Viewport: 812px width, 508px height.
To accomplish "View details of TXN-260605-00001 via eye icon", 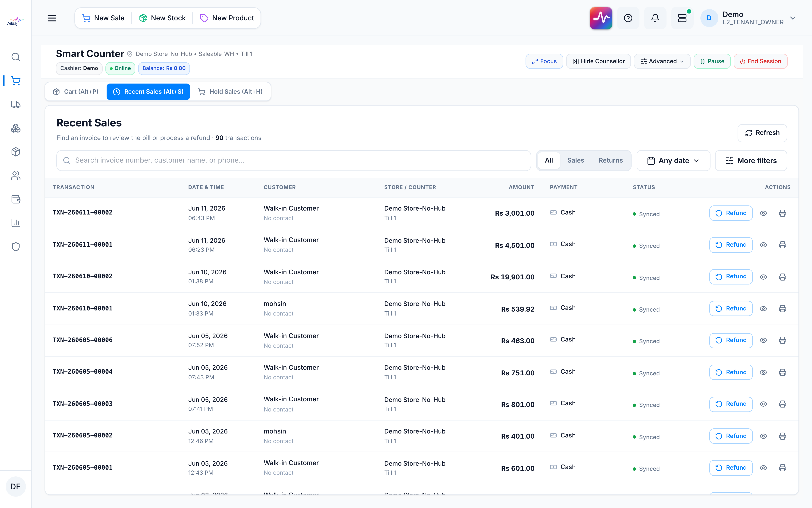I will [763, 468].
